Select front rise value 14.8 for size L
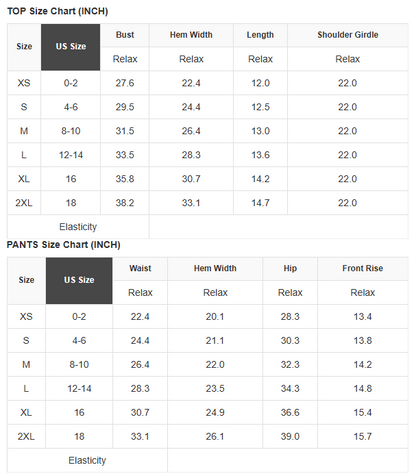The height and width of the screenshot is (476, 416). click(x=363, y=389)
